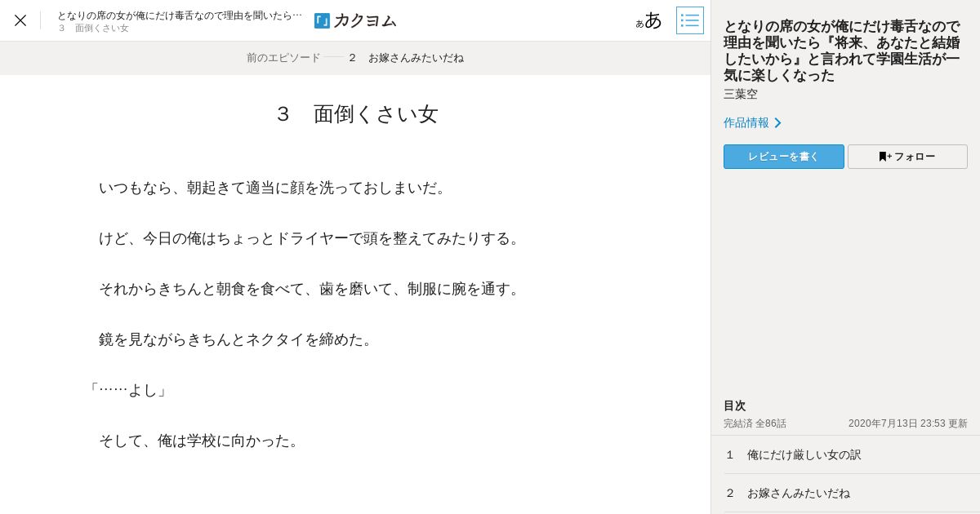Click the フォロー bookmark button
This screenshot has width=980, height=514.
907,157
